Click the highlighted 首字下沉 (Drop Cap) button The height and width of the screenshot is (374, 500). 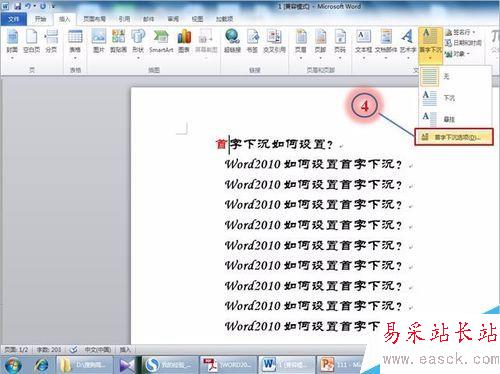[430, 45]
